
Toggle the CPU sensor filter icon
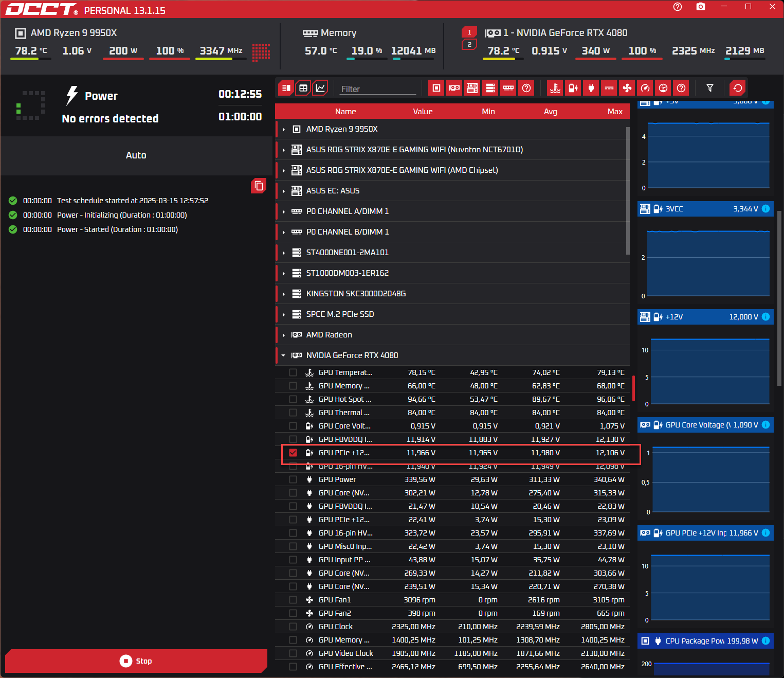coord(436,88)
